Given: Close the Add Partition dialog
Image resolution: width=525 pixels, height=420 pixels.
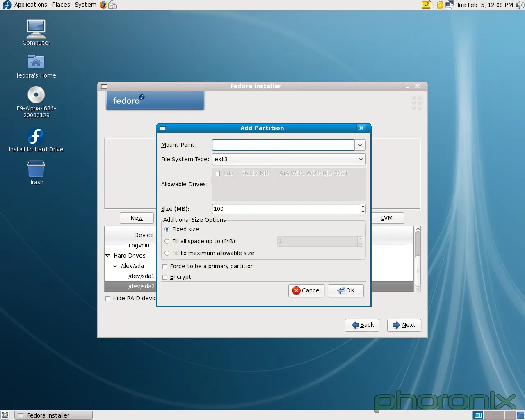Looking at the screenshot, I should [x=361, y=128].
